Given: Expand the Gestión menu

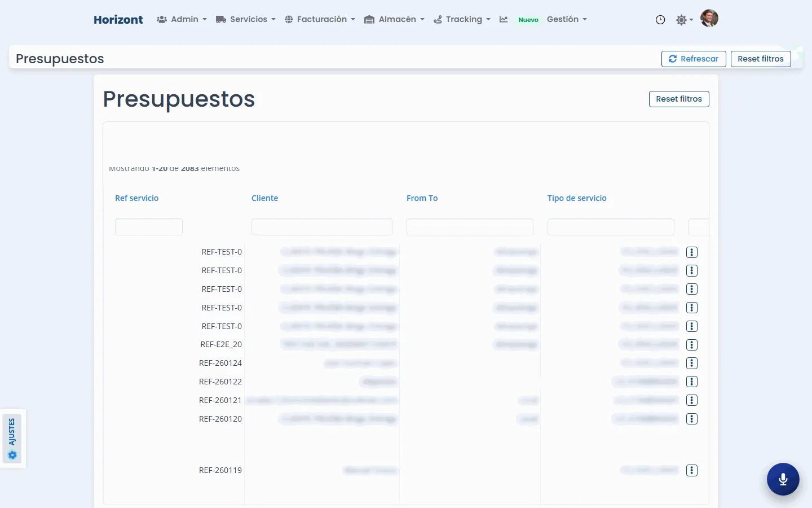Looking at the screenshot, I should pyautogui.click(x=567, y=19).
